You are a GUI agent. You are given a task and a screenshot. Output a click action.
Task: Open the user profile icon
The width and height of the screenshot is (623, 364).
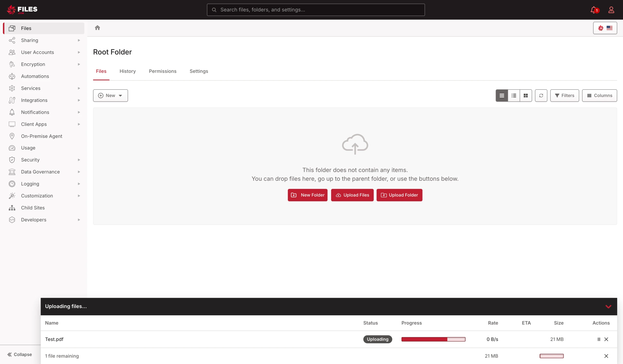pyautogui.click(x=611, y=10)
